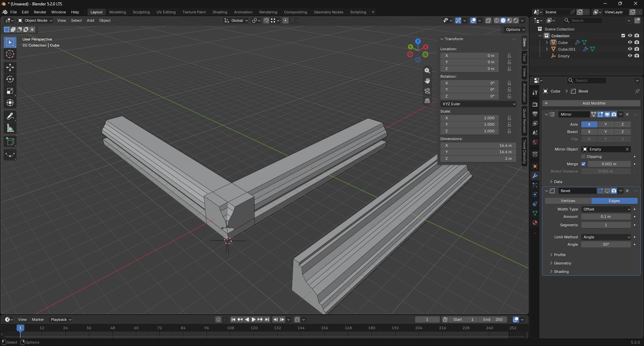
Task: Jump to the last frame in timeline
Action: click(x=267, y=320)
